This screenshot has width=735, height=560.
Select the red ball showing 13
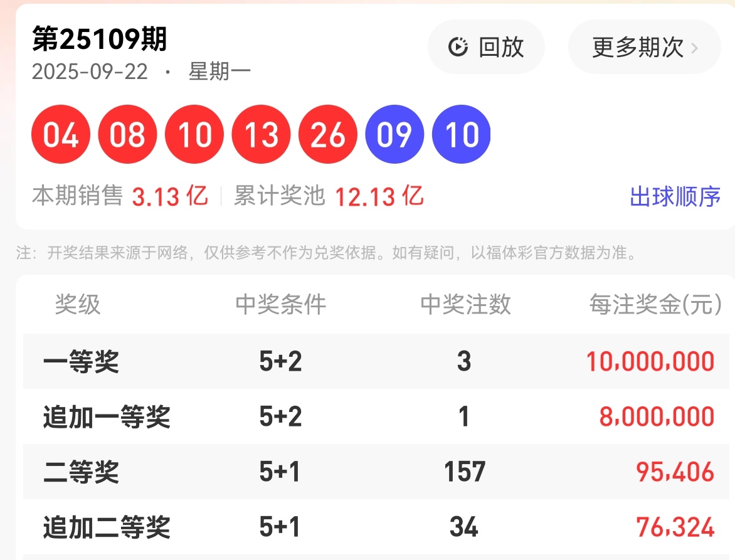pos(261,134)
